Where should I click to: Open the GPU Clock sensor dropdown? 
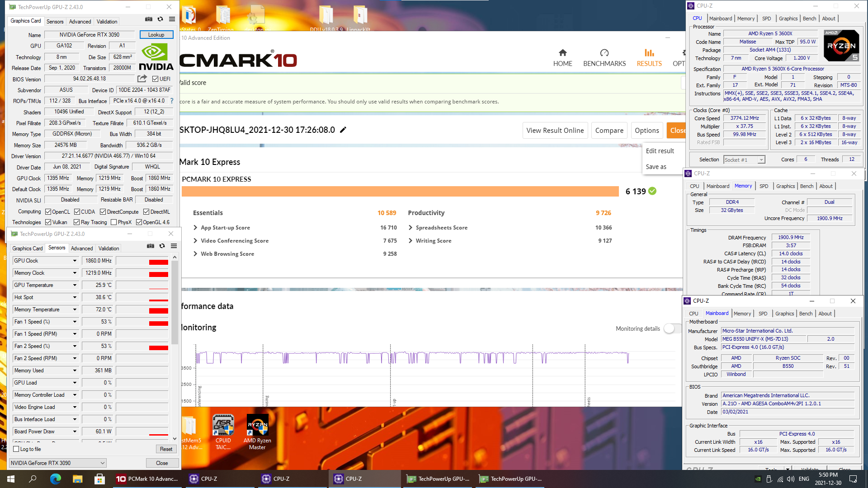pos(75,261)
